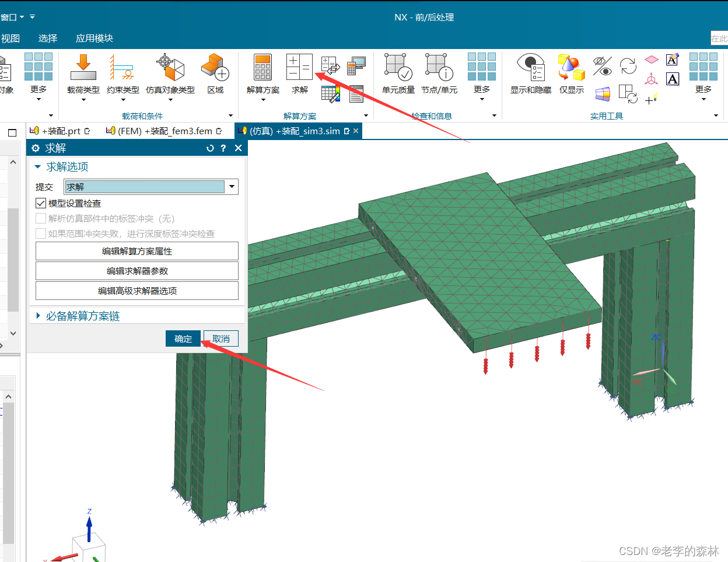Close the 求解 dialog with X
Screen dimensions: 728x562
click(238, 148)
